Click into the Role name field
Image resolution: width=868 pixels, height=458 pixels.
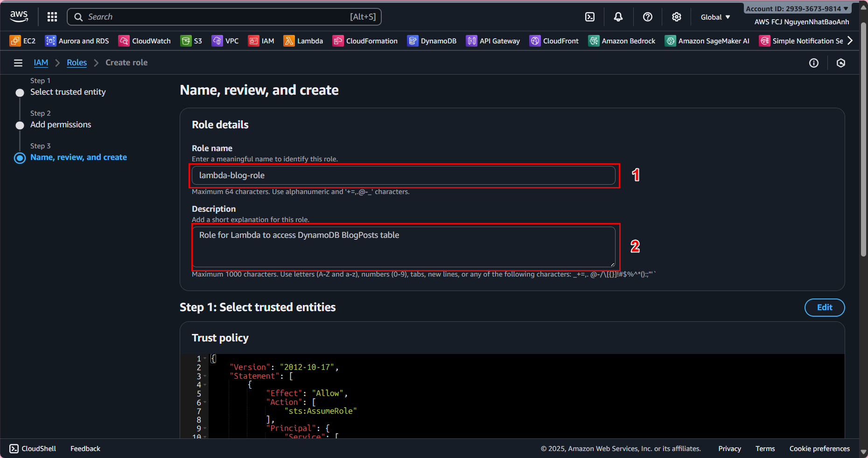point(403,175)
